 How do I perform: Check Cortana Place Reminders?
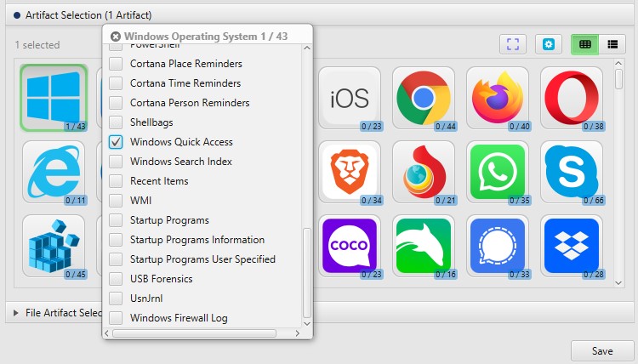click(x=116, y=64)
